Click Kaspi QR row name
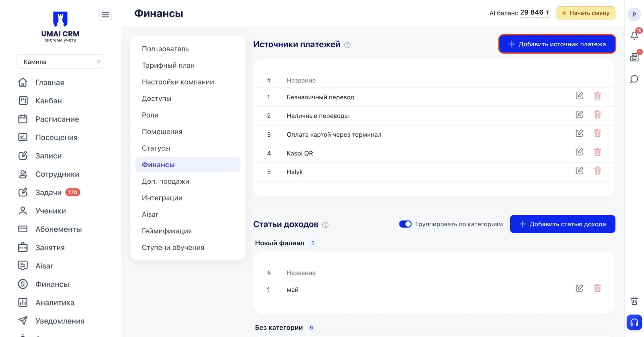 pyautogui.click(x=300, y=153)
